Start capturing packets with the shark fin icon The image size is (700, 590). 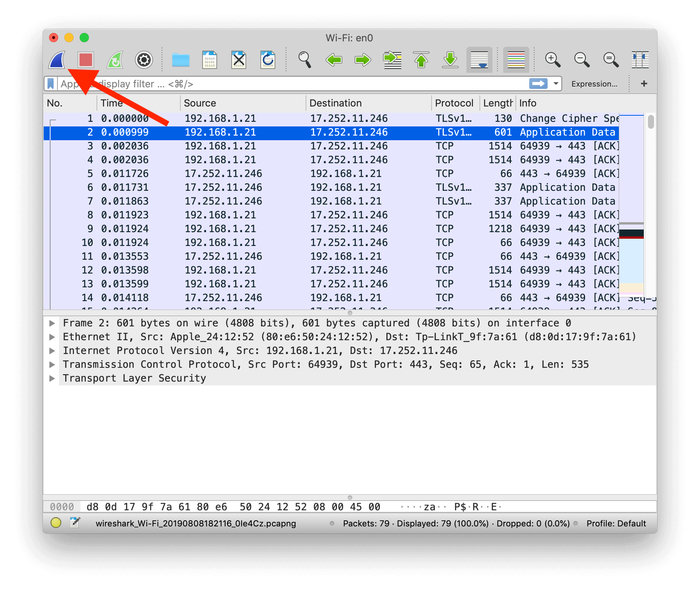click(x=57, y=60)
